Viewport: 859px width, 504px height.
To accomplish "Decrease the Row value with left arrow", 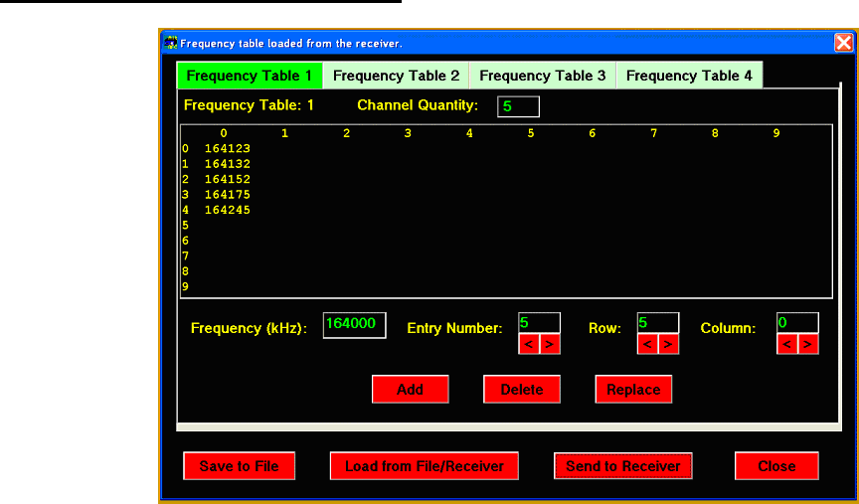I will coord(647,344).
